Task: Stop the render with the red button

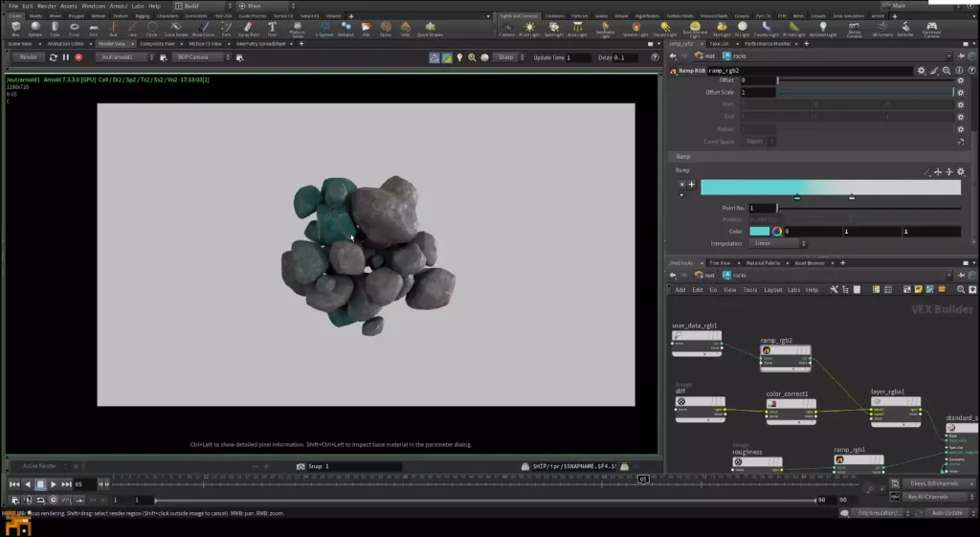Action: pyautogui.click(x=78, y=57)
